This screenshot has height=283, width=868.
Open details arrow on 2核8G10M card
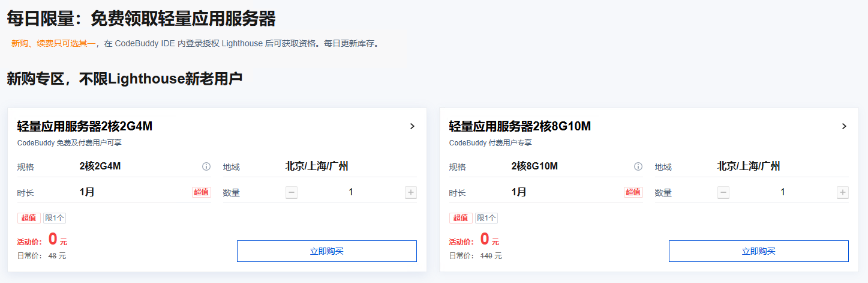[x=844, y=126]
